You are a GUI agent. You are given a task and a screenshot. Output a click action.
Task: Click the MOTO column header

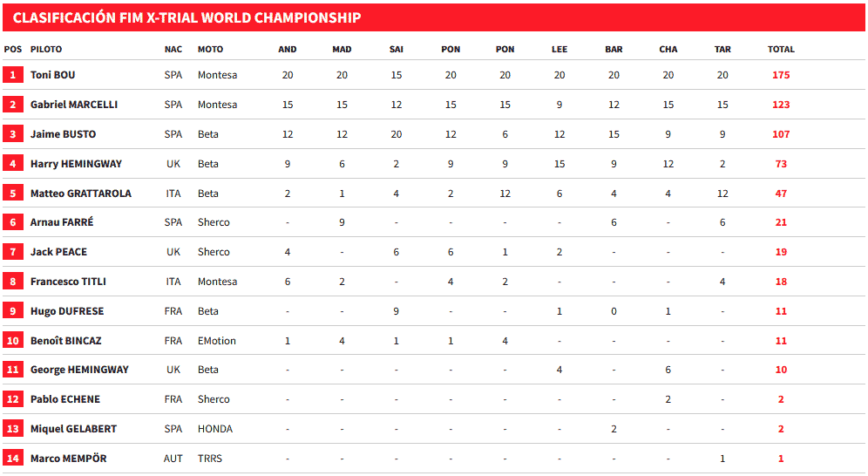210,50
